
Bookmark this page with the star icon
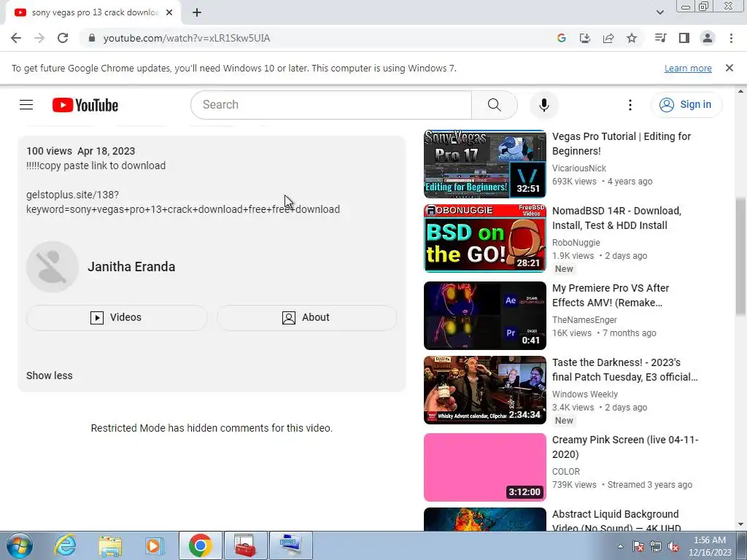click(632, 38)
